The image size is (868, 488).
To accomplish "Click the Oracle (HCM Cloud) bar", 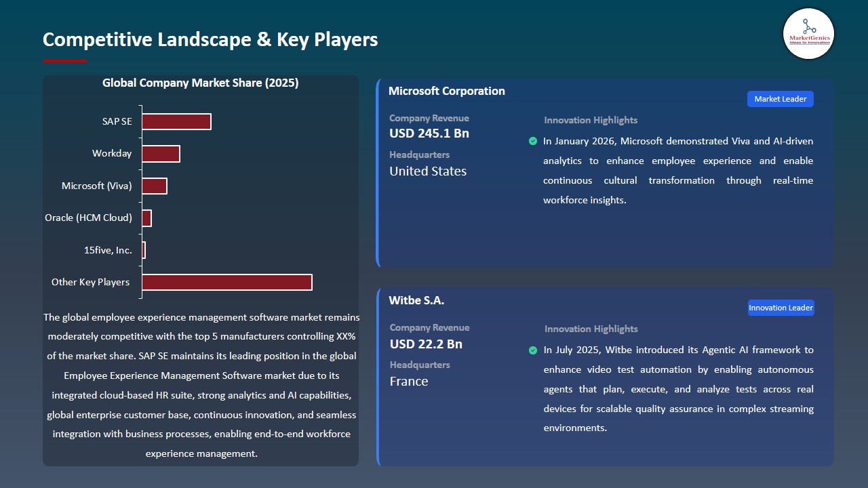I will [146, 218].
